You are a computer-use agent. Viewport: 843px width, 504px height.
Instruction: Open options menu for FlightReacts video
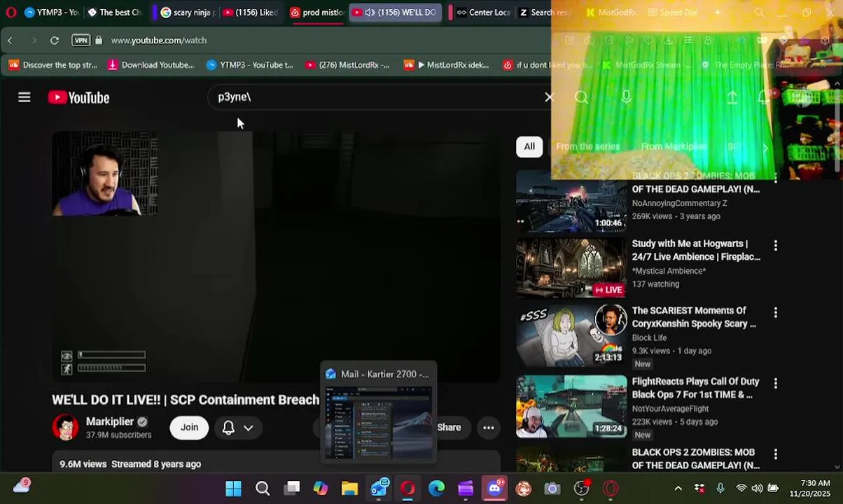coord(775,384)
